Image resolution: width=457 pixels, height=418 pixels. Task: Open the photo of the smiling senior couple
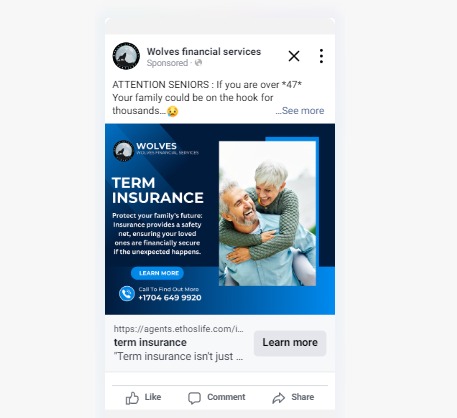[267, 213]
